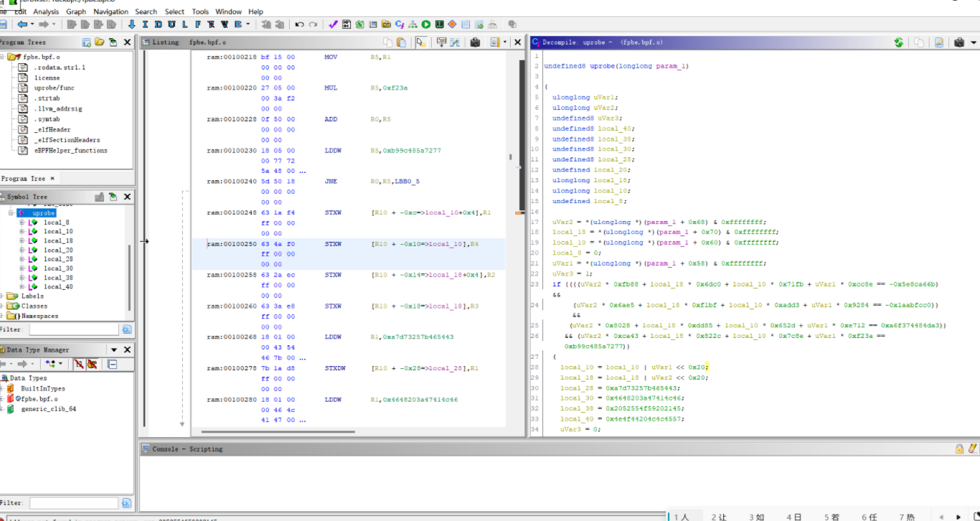Expand local_8 in the Symbol Tree

pyautogui.click(x=22, y=222)
